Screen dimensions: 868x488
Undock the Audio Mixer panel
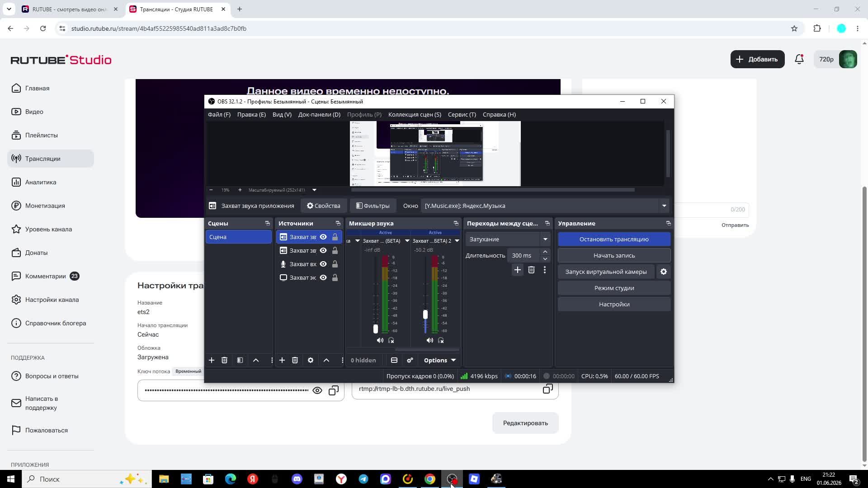(x=456, y=223)
